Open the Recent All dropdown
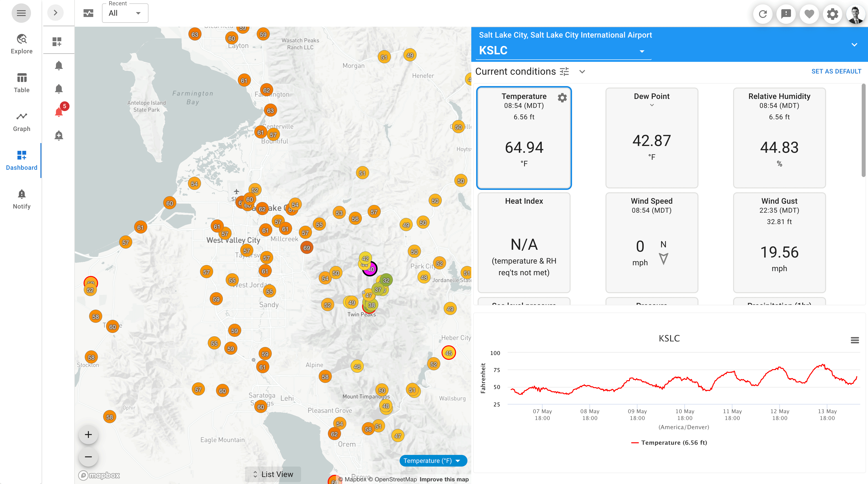Image resolution: width=868 pixels, height=484 pixels. (x=125, y=13)
